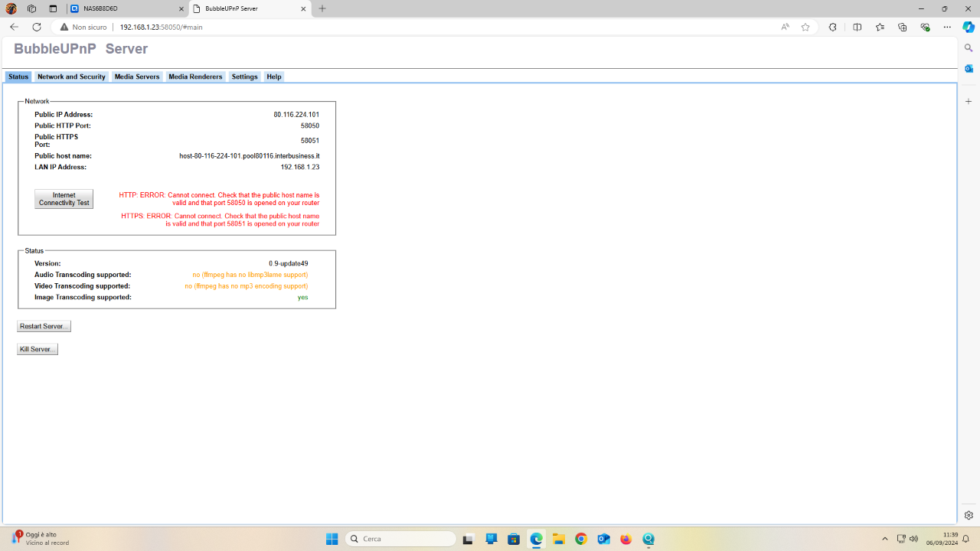Open Outlook in Edge sidebar
This screenshot has height=551, width=980.
[x=969, y=69]
